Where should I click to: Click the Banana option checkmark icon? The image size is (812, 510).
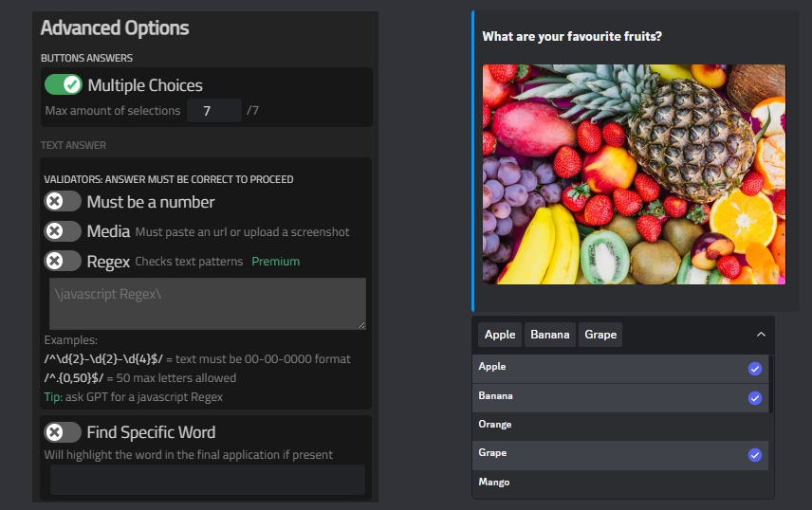[755, 398]
